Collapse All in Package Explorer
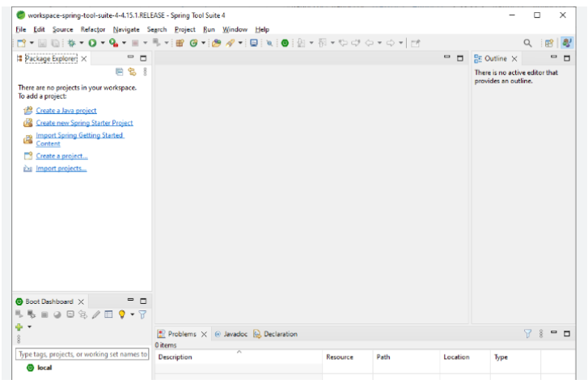588x388 pixels. [x=119, y=72]
